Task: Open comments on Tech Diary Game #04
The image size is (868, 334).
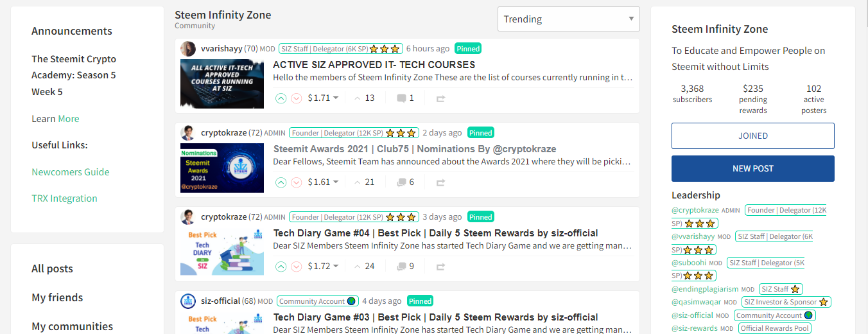Action: (x=405, y=267)
